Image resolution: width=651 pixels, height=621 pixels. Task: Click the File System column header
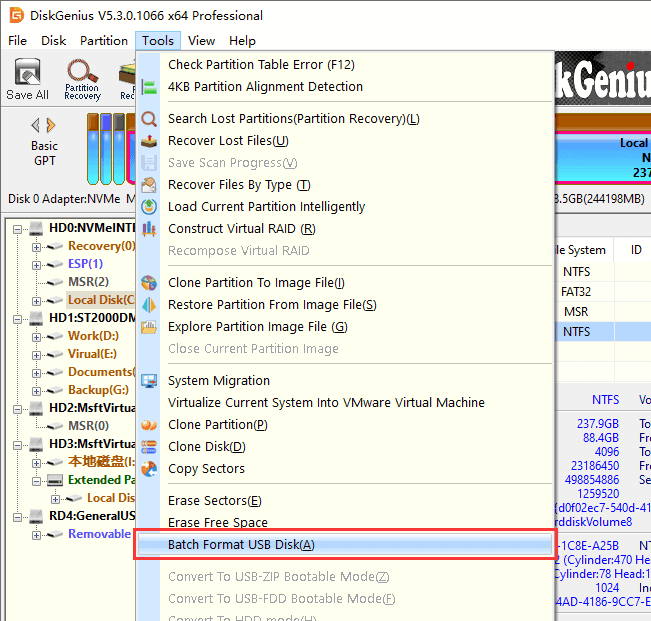click(x=580, y=250)
